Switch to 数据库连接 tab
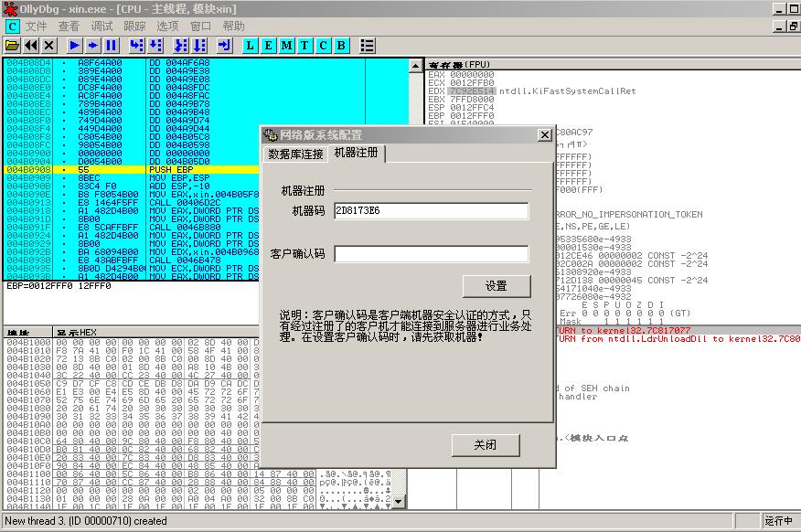The image size is (801, 532). pos(295,154)
